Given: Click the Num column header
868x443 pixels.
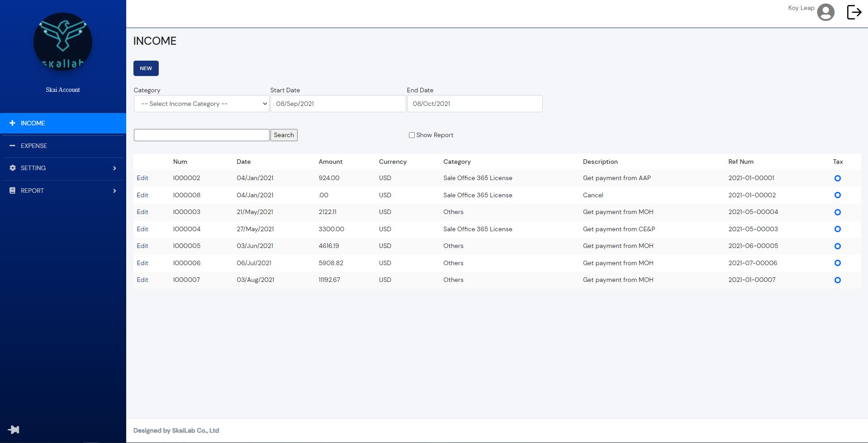Looking at the screenshot, I should point(180,162).
